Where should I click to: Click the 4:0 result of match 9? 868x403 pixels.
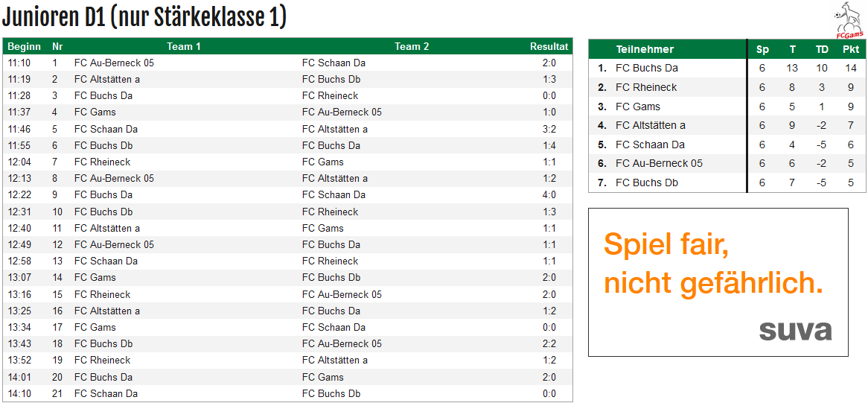(549, 195)
